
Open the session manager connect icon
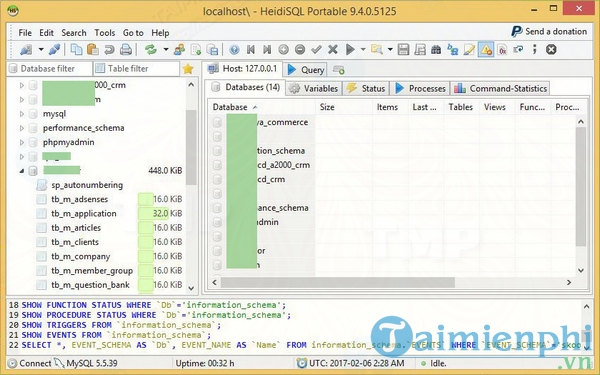point(26,50)
